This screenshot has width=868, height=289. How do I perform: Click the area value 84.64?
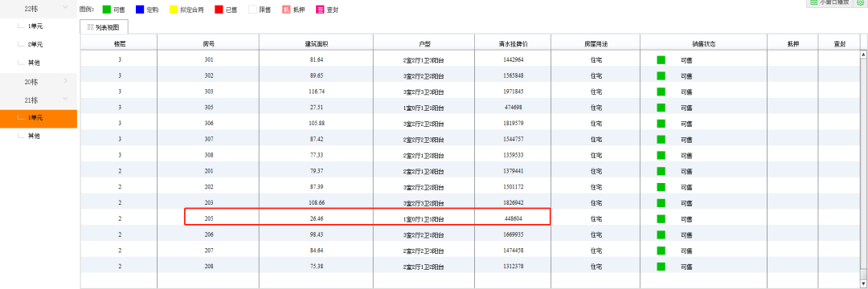click(316, 251)
